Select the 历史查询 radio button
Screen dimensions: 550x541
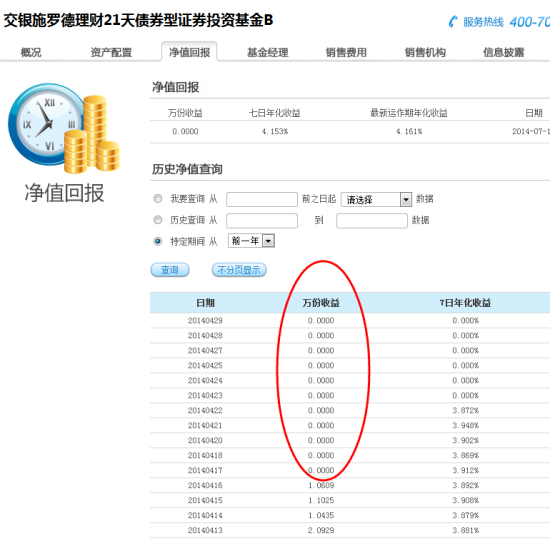[x=158, y=220]
